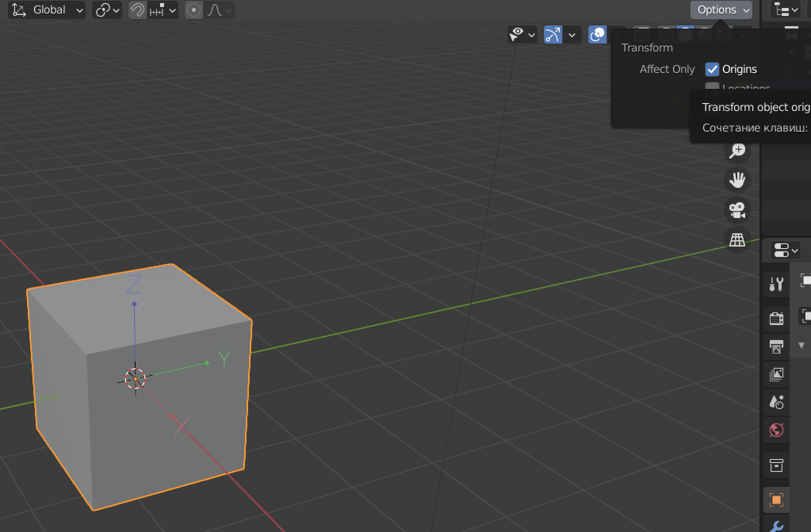Expand the snapping element options dropdown

coord(163,10)
